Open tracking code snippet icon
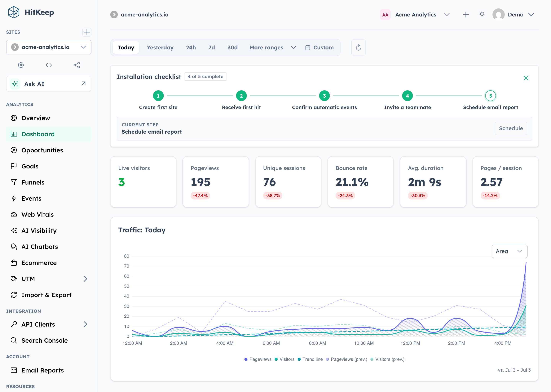Image resolution: width=551 pixels, height=392 pixels. pos(49,65)
